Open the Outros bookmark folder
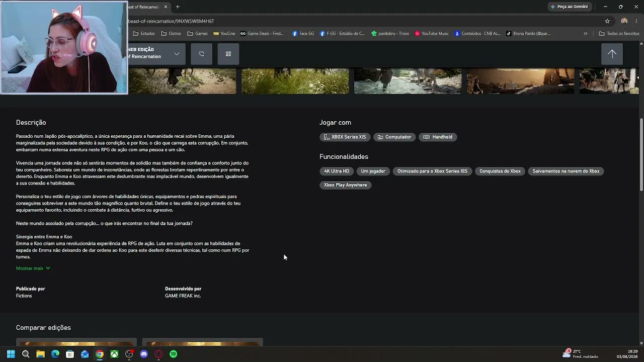This screenshot has width=644, height=362. [171, 34]
